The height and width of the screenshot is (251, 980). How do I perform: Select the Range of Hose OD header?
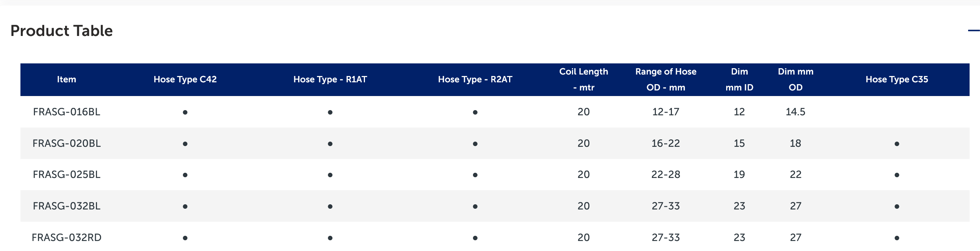click(x=665, y=79)
